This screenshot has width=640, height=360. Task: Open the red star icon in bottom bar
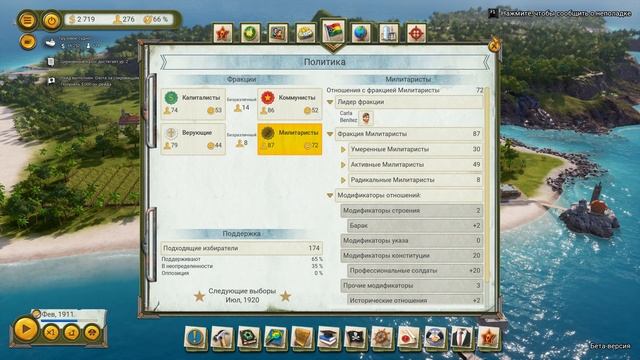(489, 338)
